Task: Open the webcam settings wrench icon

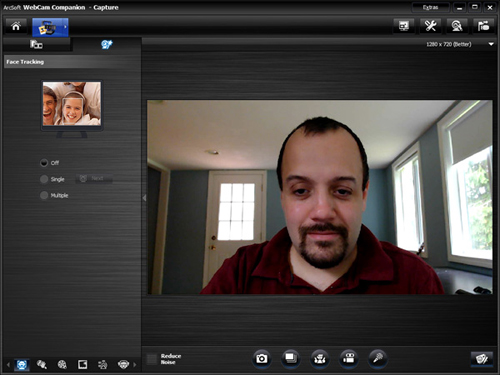Action: [x=430, y=26]
